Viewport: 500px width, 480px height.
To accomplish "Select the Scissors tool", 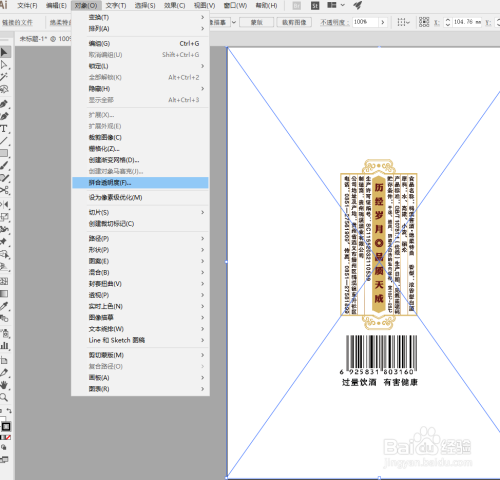I will [4, 190].
